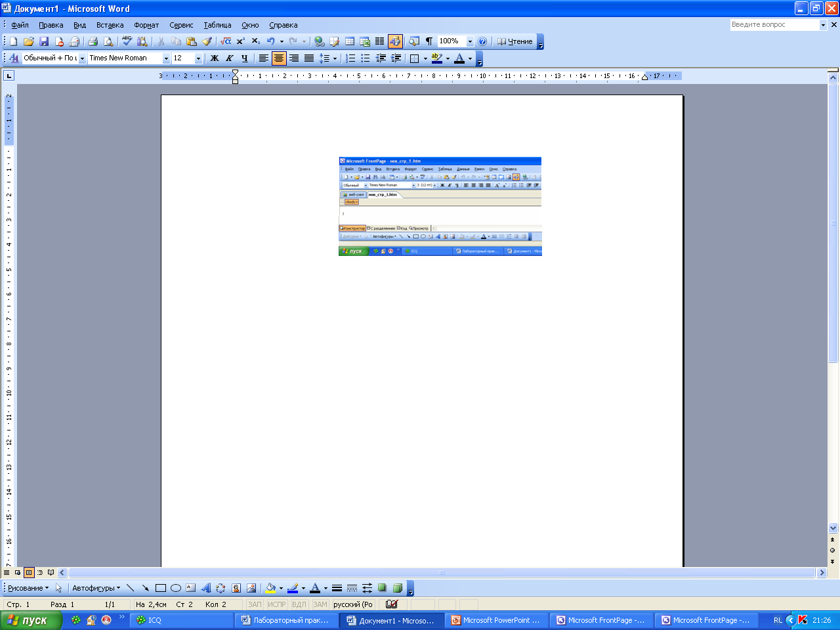Toggle drawing toolbar button in standard toolbar
The image size is (840, 630).
pyautogui.click(x=395, y=41)
